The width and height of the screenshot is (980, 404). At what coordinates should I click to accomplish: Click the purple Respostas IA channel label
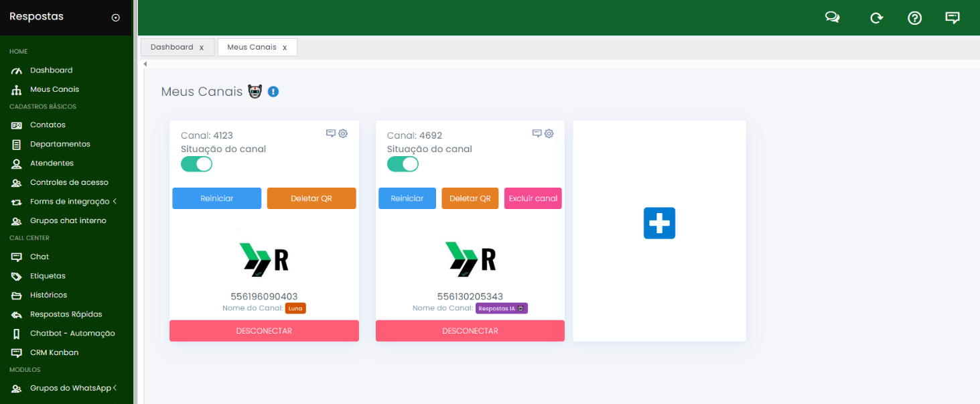(x=502, y=308)
